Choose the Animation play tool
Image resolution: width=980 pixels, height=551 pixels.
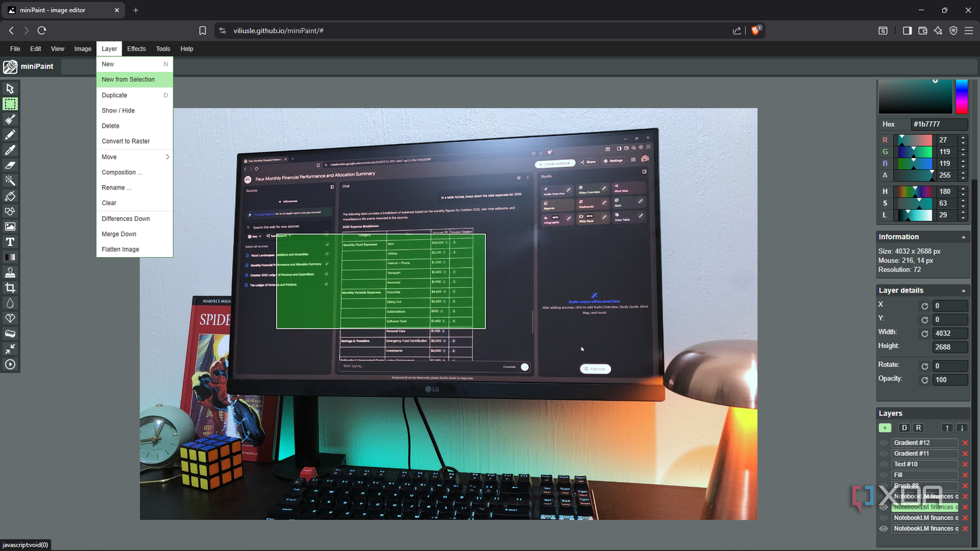tap(10, 365)
